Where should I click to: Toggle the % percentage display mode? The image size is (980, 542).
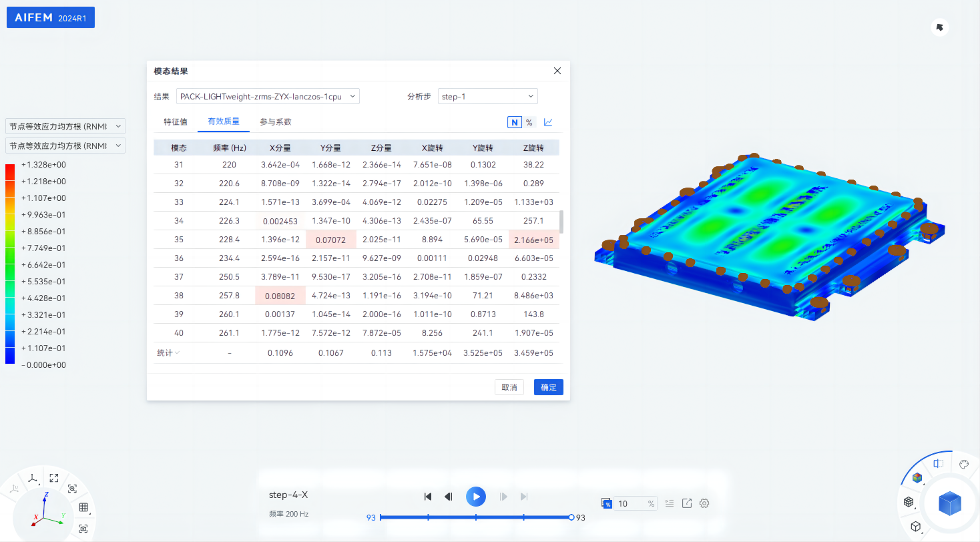(x=529, y=122)
